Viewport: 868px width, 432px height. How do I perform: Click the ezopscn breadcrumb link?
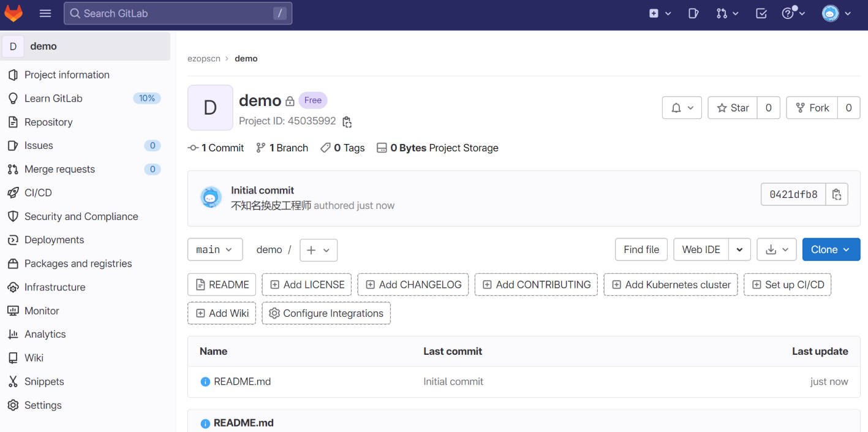click(204, 59)
